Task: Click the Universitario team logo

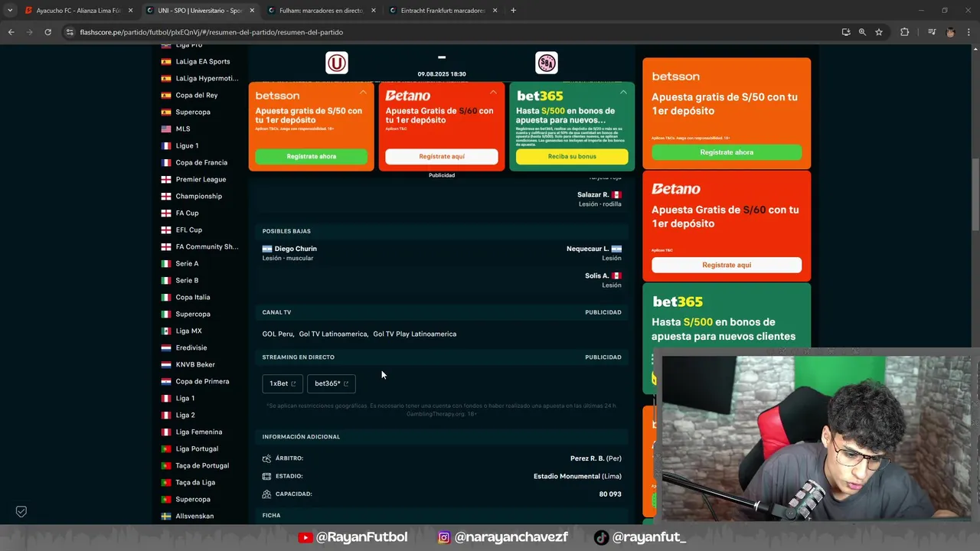Action: [337, 62]
